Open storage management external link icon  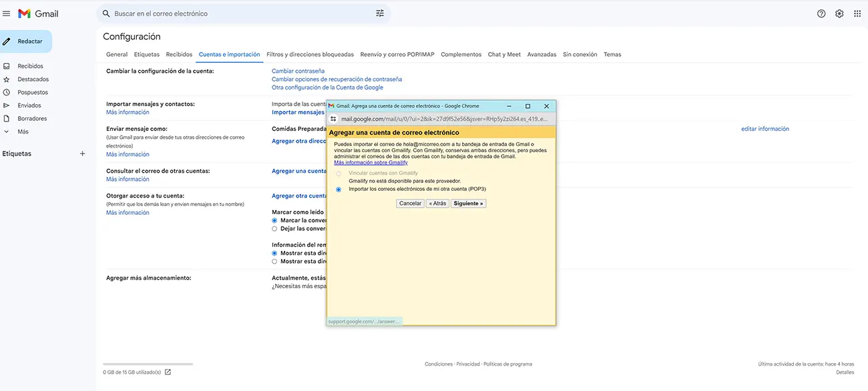pyautogui.click(x=168, y=372)
